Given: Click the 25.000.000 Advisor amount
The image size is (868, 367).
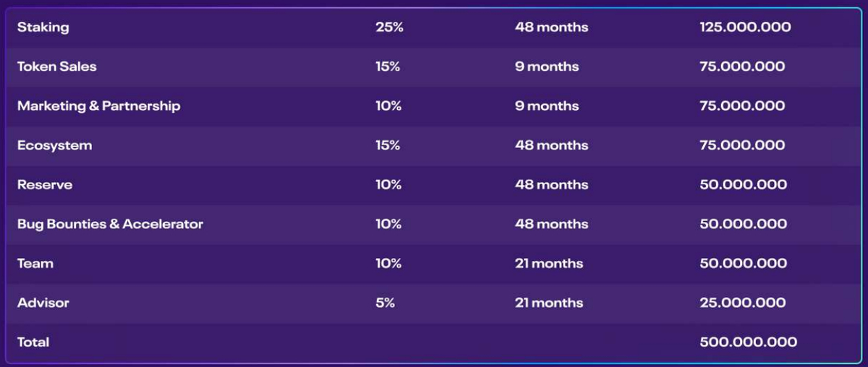Looking at the screenshot, I should 743,303.
